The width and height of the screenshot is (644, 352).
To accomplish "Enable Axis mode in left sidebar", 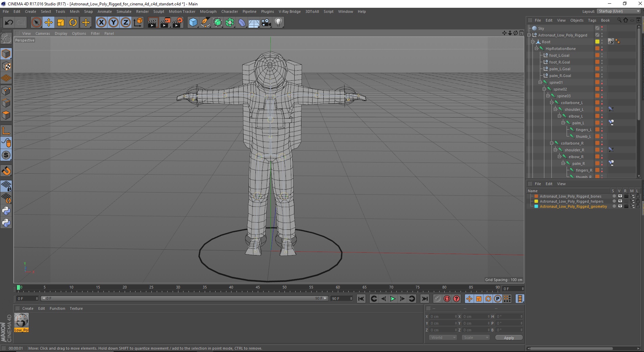I will [6, 131].
